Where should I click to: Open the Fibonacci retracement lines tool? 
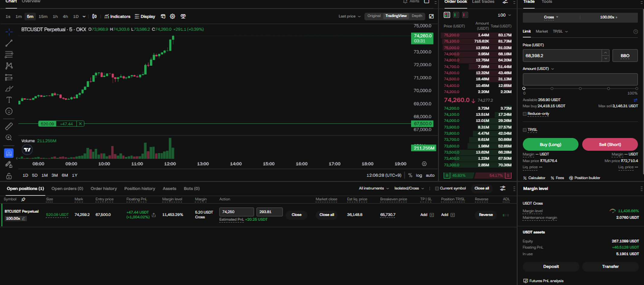(x=9, y=54)
